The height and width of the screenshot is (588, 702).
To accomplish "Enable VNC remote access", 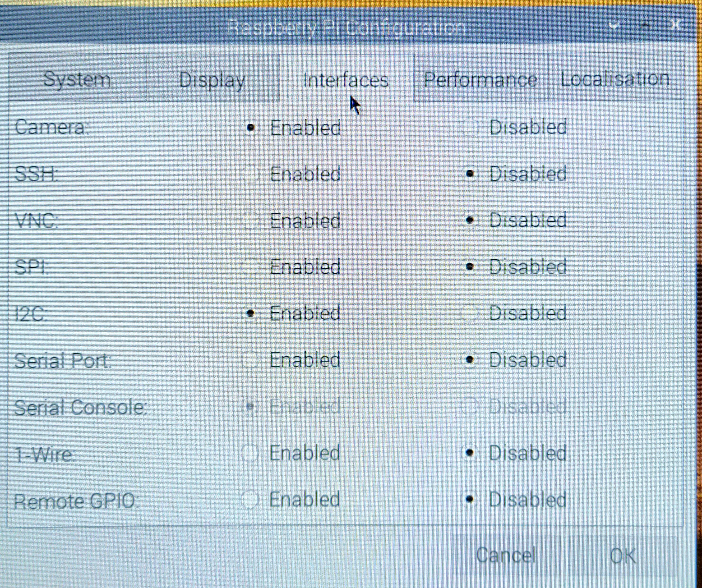I will tap(250, 221).
